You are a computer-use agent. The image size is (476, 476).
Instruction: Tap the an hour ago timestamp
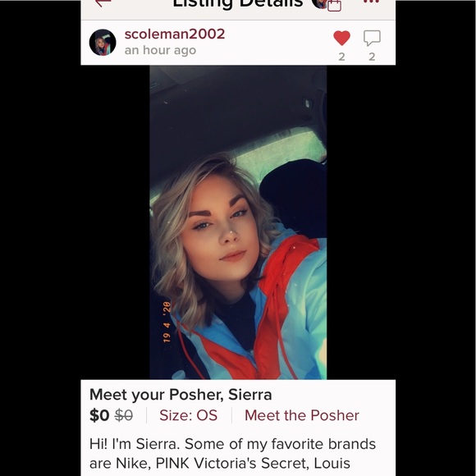[x=160, y=50]
